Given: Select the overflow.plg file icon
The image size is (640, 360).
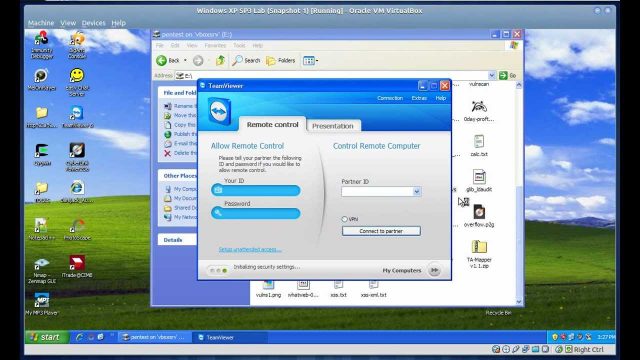Looking at the screenshot, I should pos(479,216).
